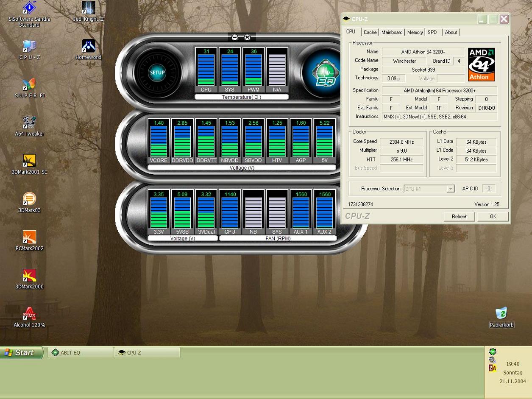Open the Homeworld desktop shortcut

click(88, 46)
